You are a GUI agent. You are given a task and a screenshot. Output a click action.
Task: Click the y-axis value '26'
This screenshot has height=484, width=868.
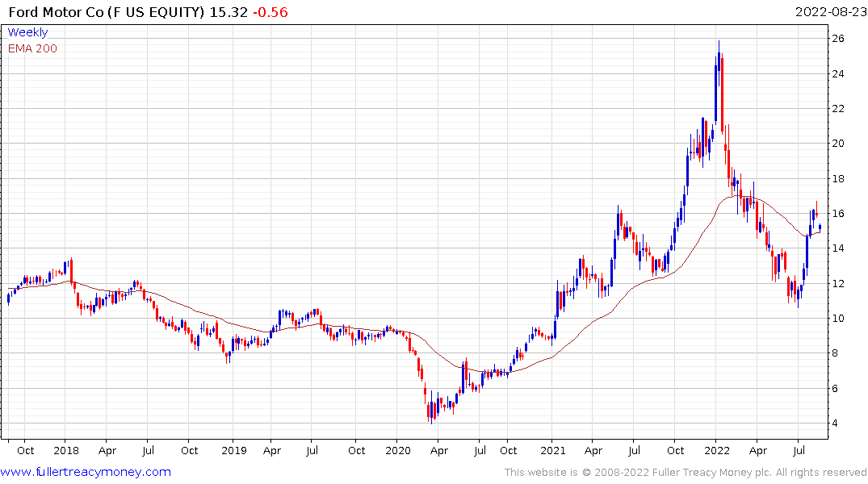pos(838,38)
